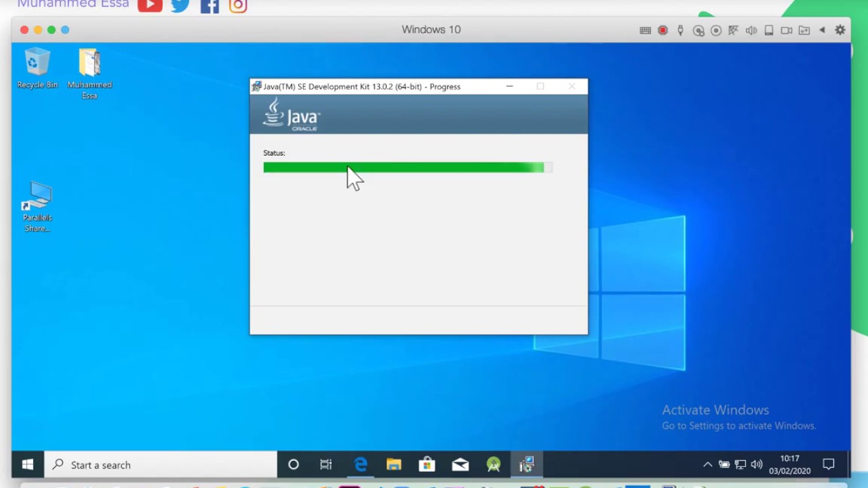Image resolution: width=868 pixels, height=488 pixels.
Task: Click the green fullscreen dot of Windows 10 window
Action: [x=52, y=30]
